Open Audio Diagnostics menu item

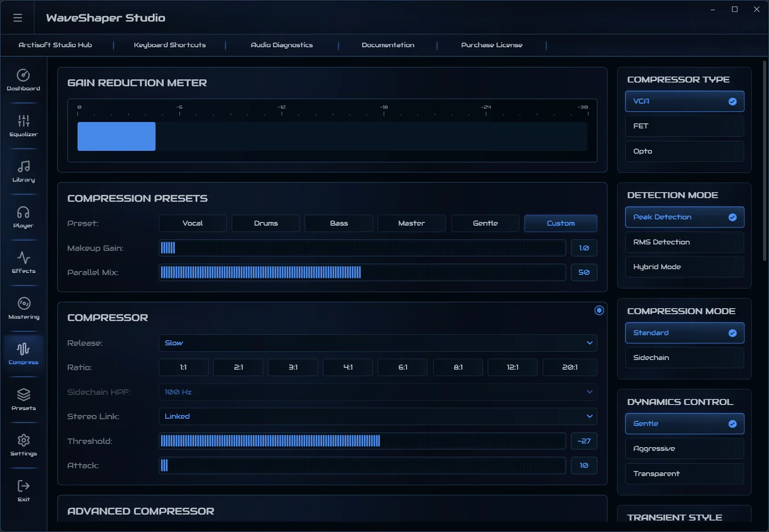coord(282,45)
